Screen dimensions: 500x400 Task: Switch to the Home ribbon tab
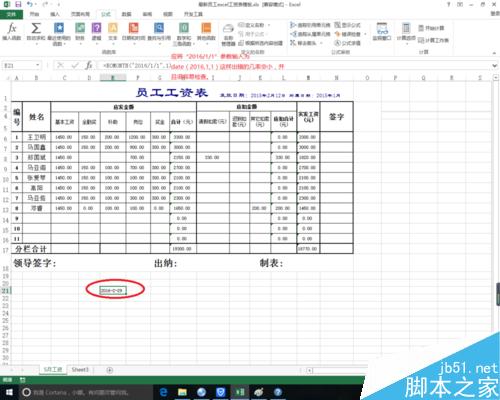tap(34, 14)
